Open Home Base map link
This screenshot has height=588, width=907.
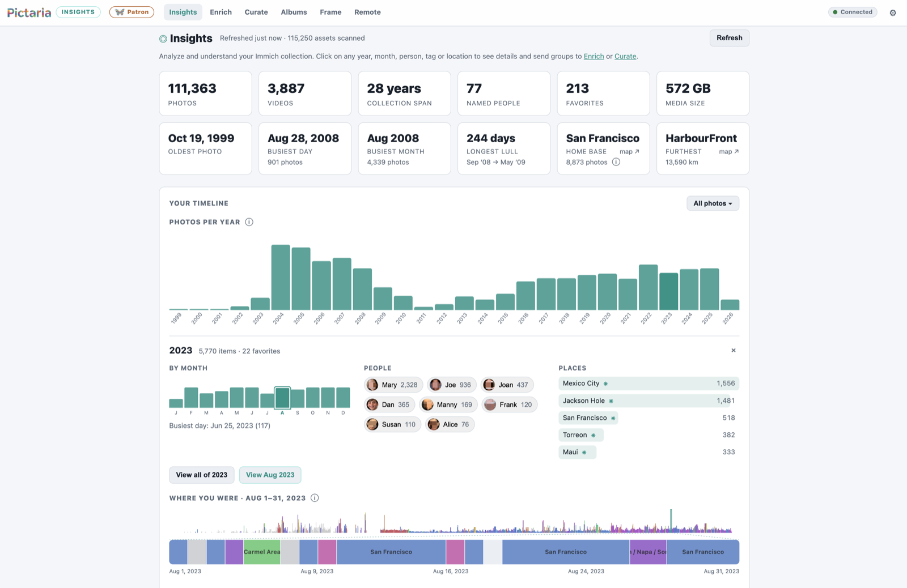pos(629,152)
